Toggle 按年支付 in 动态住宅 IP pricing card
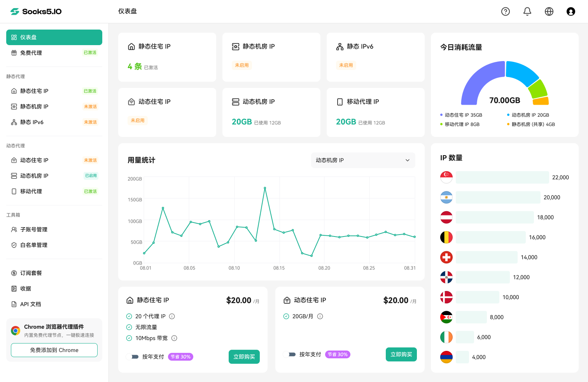The image size is (588, 382). click(289, 354)
